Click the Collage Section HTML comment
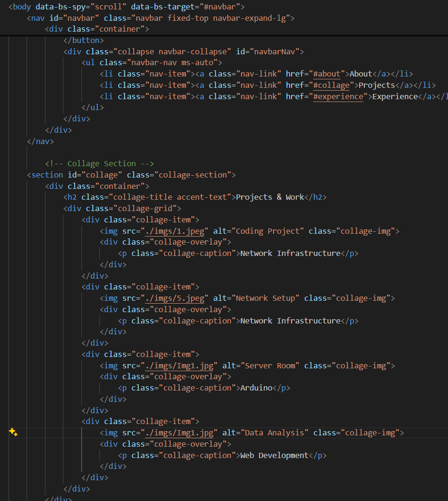Viewport: 448px width, 501px height. pyautogui.click(x=99, y=163)
